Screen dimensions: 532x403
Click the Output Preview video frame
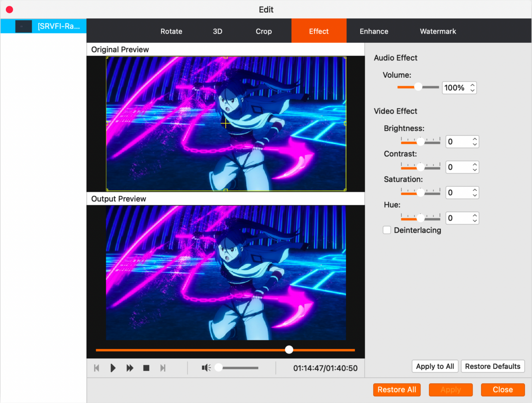[226, 273]
